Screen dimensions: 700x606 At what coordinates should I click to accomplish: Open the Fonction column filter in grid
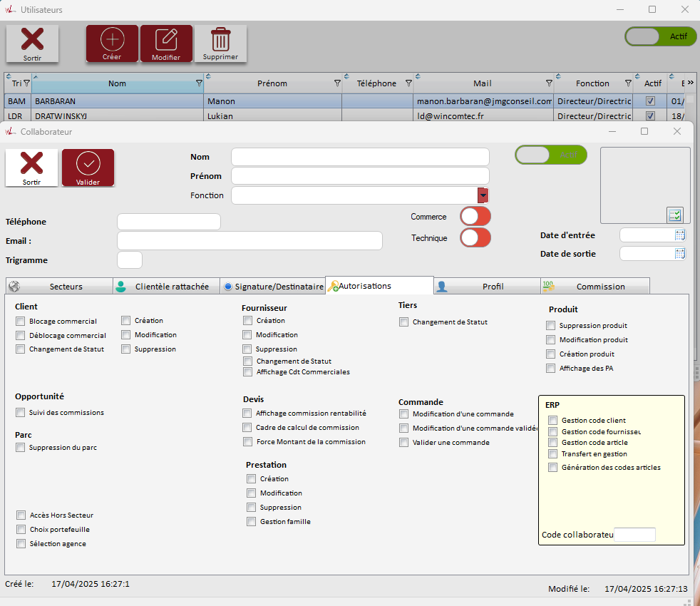(627, 83)
